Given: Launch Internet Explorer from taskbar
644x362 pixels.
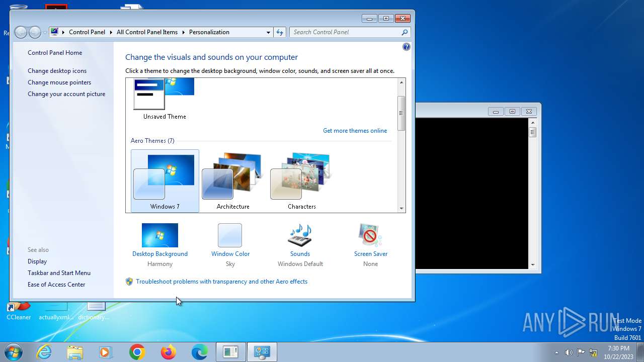Looking at the screenshot, I should pos(44,352).
